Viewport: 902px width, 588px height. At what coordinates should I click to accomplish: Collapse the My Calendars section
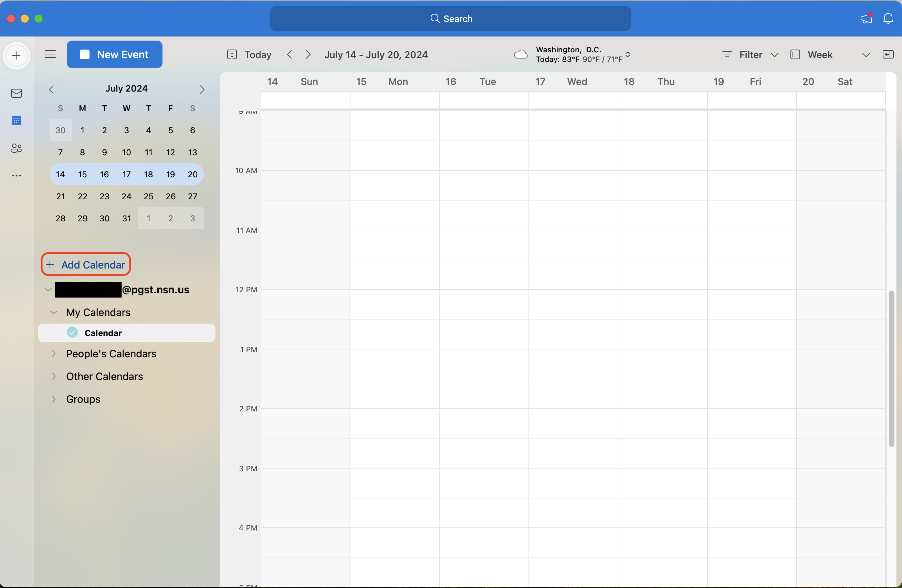point(54,312)
